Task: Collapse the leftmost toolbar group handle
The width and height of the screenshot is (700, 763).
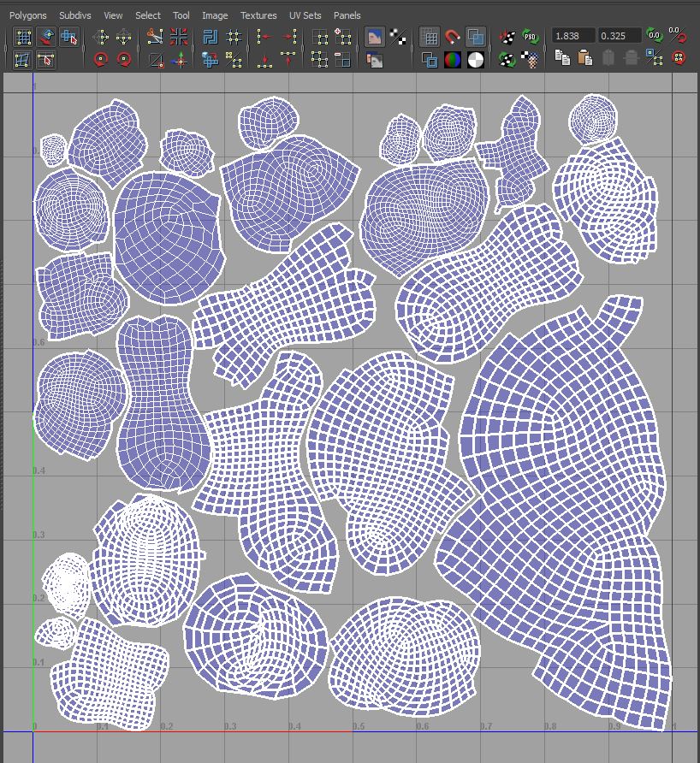Action: tap(6, 47)
